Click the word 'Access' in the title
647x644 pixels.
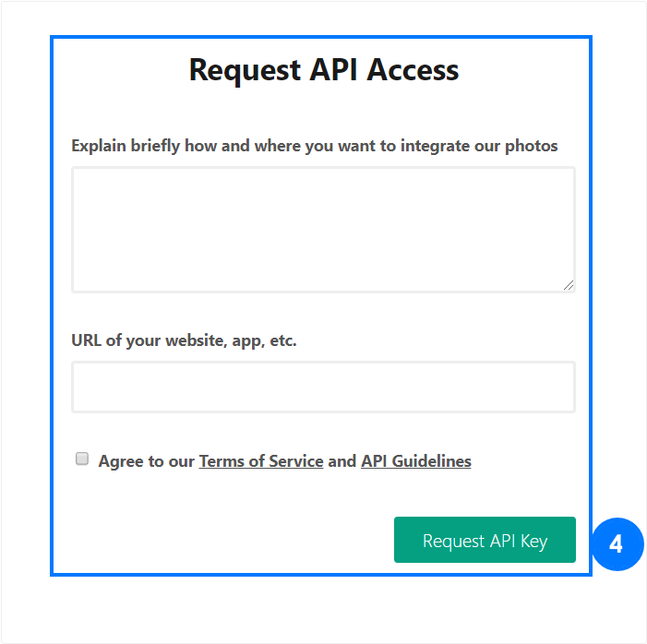coord(413,70)
